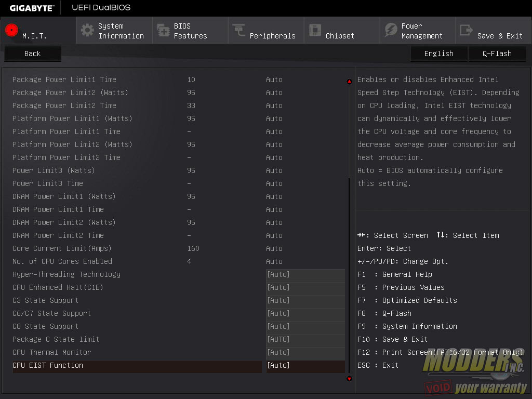Select the Power Limit3 (Watts) label

[x=54, y=170]
